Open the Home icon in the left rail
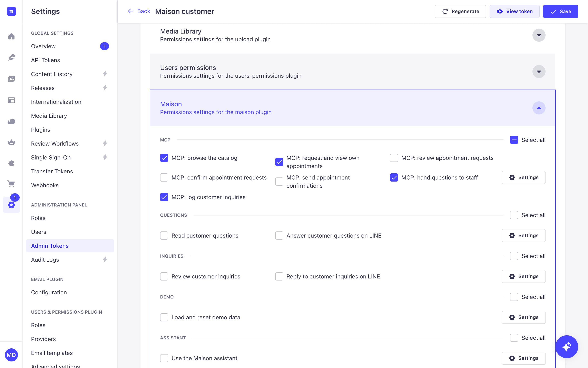 (x=11, y=36)
